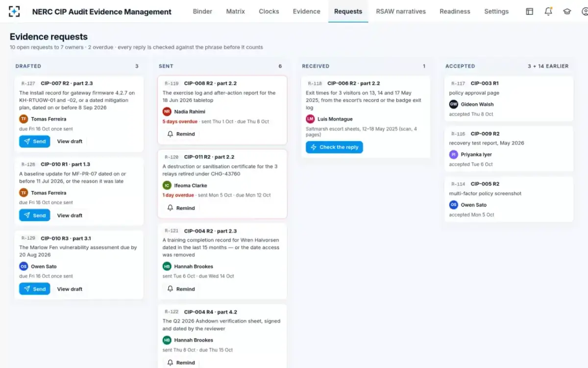
Task: Send the R-127 gateway firmware request
Action: [x=35, y=141]
